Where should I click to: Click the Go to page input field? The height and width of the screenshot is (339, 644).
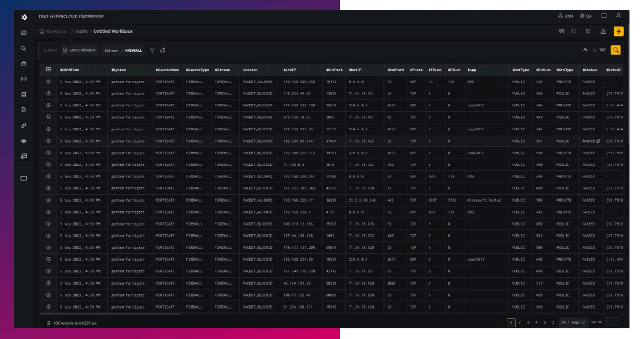pyautogui.click(x=613, y=322)
